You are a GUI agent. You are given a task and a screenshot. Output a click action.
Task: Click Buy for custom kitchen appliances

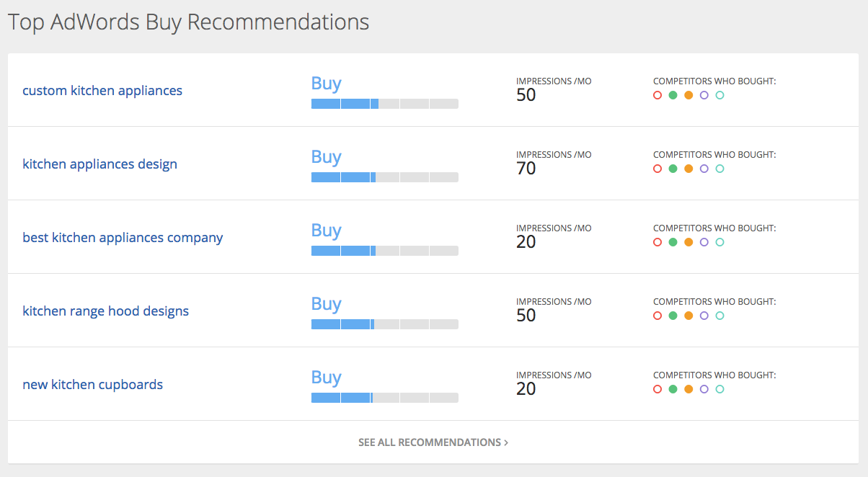tap(326, 84)
